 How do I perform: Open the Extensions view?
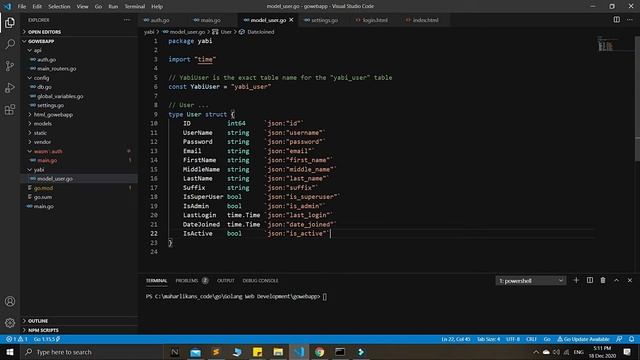[x=10, y=109]
